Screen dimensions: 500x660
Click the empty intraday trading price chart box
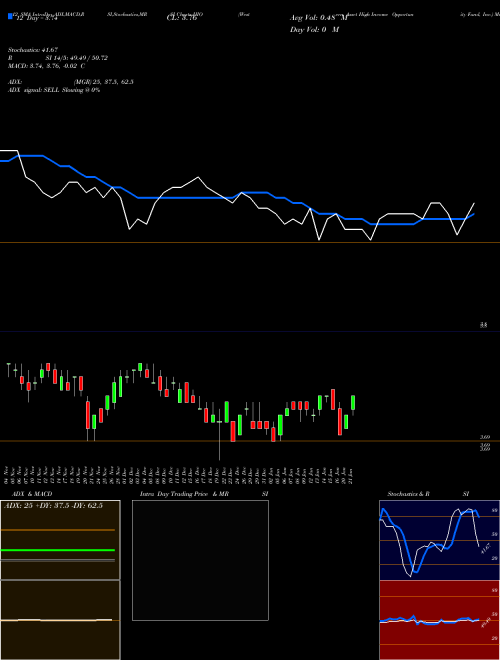pyautogui.click(x=200, y=560)
